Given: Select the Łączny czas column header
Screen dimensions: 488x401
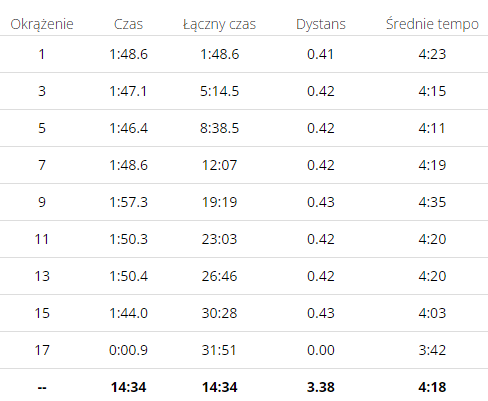Looking at the screenshot, I should (219, 24).
